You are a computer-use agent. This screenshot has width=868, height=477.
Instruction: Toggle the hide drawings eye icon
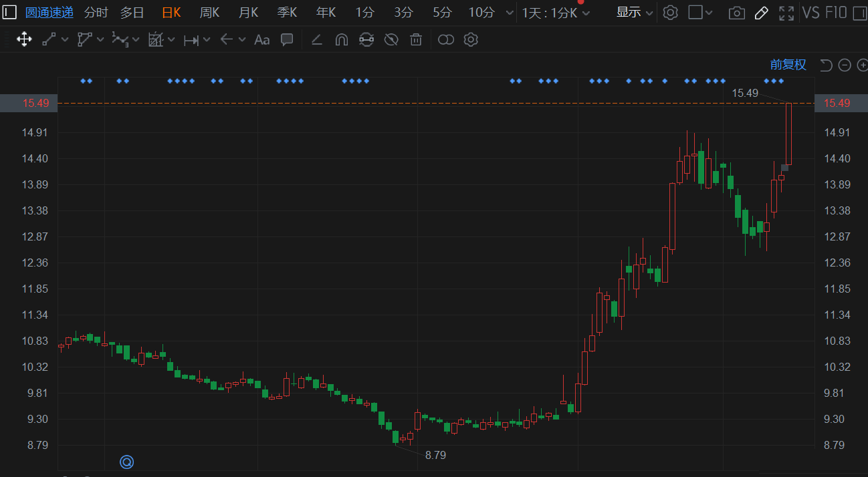391,39
